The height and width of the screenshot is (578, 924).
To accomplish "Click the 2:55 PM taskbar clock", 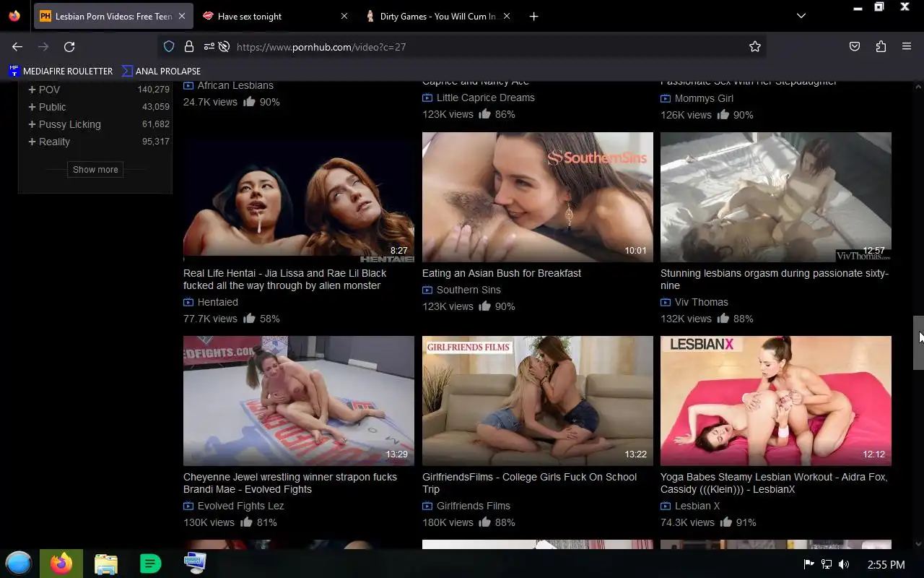I will (886, 564).
